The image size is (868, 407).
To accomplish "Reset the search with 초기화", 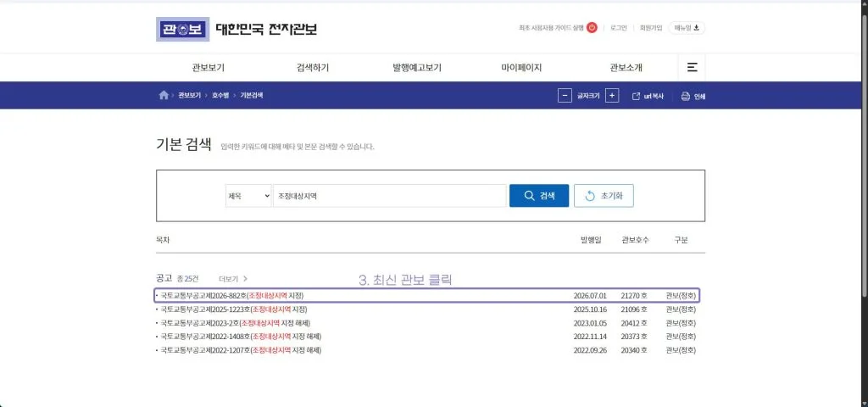I will (604, 196).
